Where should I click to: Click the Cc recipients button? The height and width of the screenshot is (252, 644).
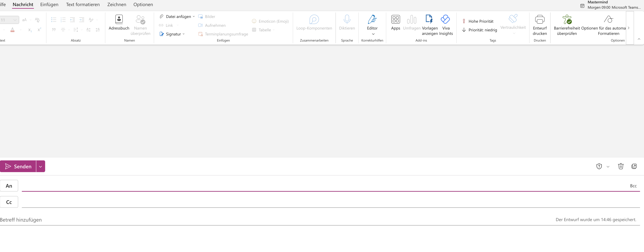click(9, 202)
